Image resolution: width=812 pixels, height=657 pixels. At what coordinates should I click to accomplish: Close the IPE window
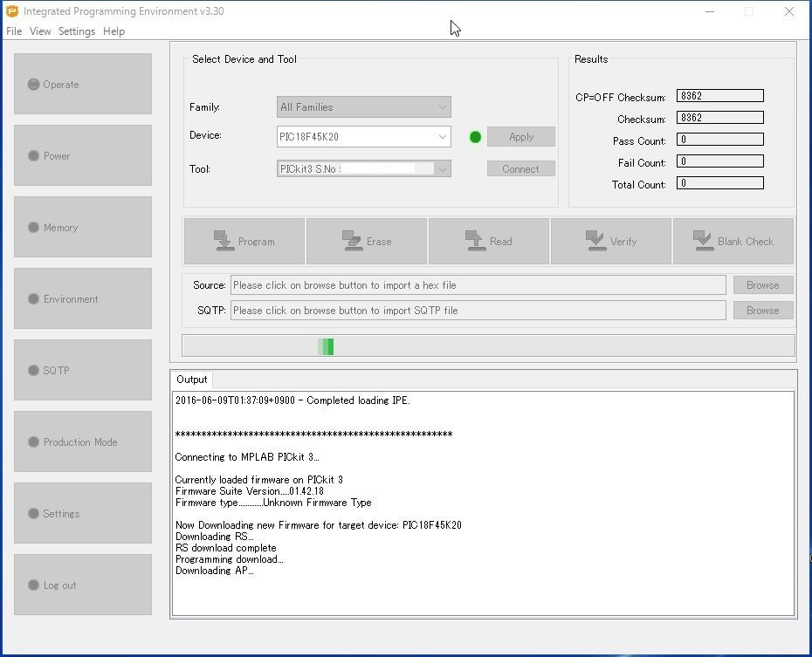tap(788, 11)
